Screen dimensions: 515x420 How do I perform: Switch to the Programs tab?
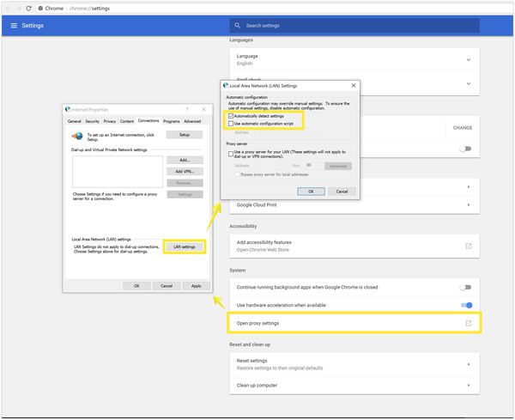pyautogui.click(x=172, y=121)
